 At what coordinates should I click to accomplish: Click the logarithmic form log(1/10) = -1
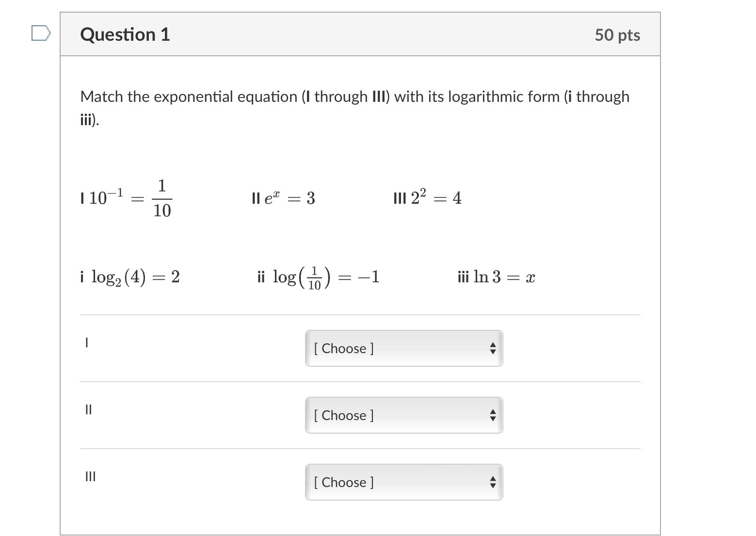(x=318, y=276)
